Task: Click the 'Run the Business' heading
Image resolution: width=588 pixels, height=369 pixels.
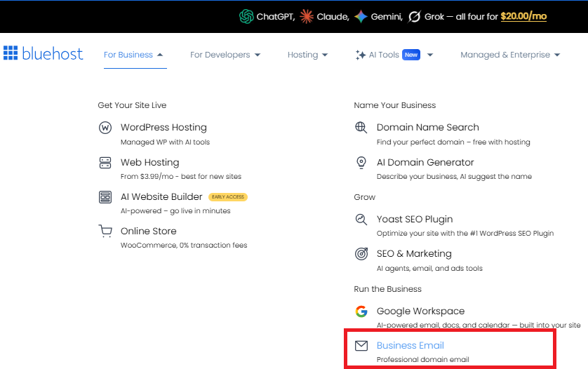Action: [x=388, y=289]
